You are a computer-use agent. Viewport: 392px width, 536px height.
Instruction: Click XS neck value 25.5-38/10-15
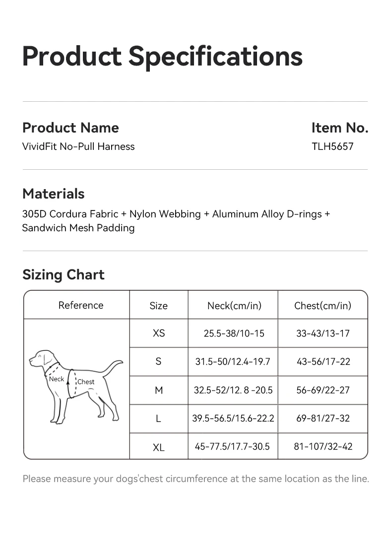point(234,334)
